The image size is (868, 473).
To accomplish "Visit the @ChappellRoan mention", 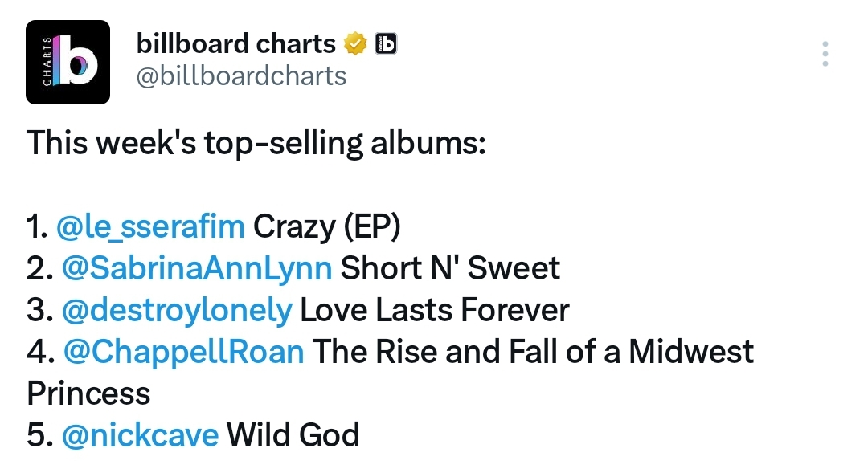I will click(184, 352).
